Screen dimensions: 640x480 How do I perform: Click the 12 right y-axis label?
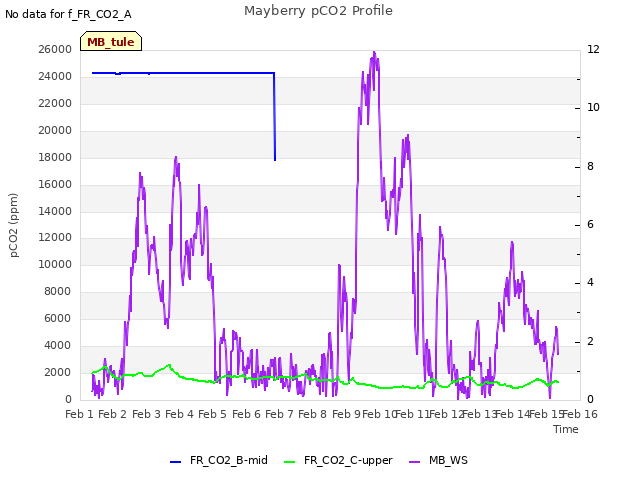tap(593, 49)
